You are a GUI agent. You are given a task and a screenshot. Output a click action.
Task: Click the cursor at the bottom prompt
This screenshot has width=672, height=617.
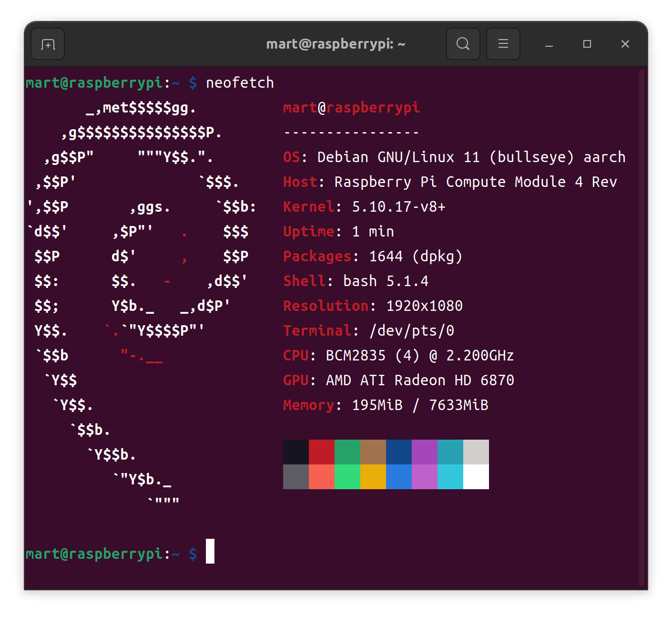point(210,551)
